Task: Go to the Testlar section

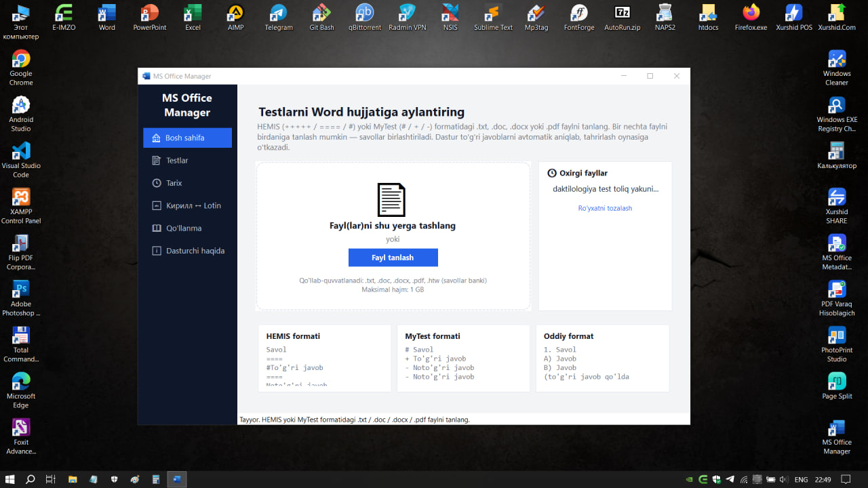Action: (187, 161)
